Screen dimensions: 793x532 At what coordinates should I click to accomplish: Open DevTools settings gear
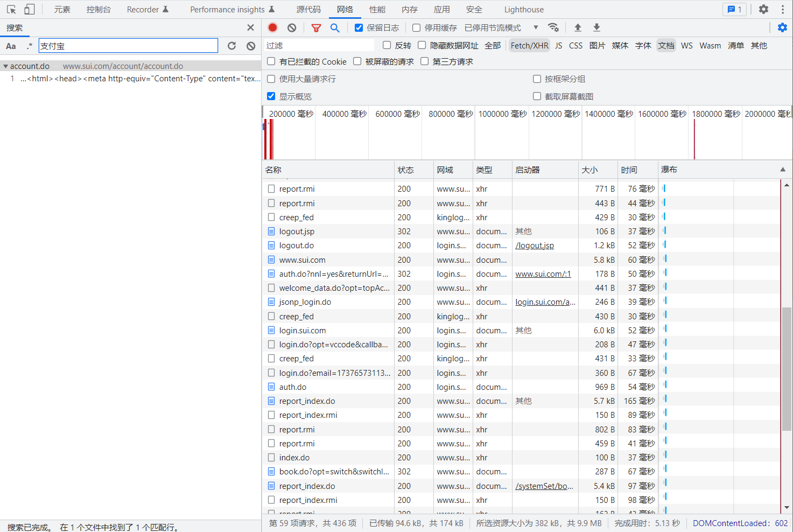(763, 9)
